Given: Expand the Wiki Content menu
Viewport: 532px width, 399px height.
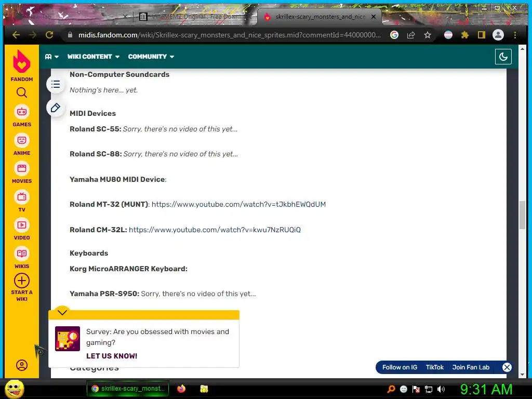Looking at the screenshot, I should click(x=94, y=57).
